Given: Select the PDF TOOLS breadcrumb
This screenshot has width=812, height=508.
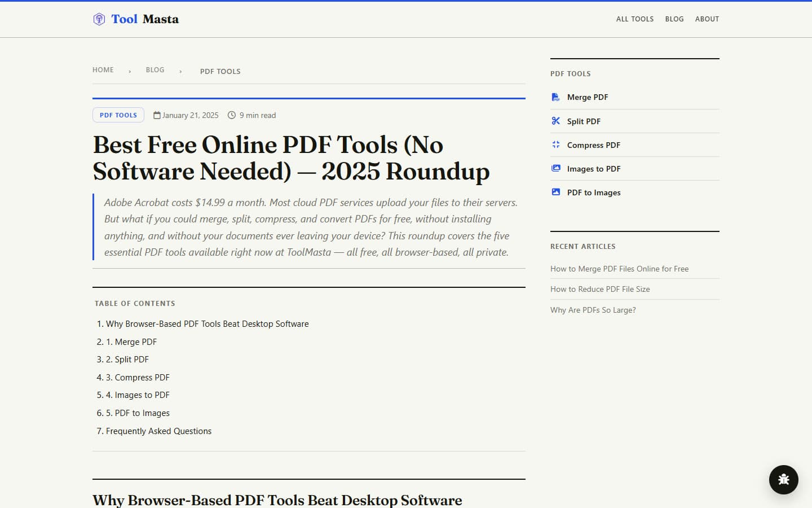Looking at the screenshot, I should 220,72.
